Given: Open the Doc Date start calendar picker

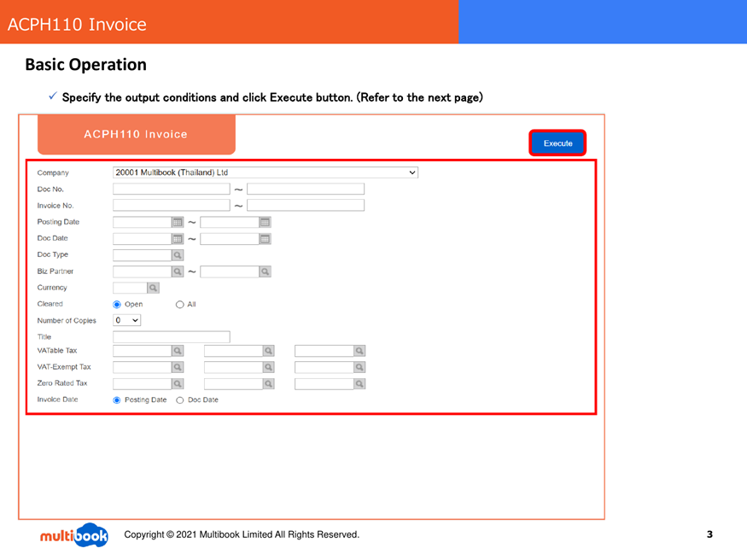Looking at the screenshot, I should pyautogui.click(x=178, y=239).
